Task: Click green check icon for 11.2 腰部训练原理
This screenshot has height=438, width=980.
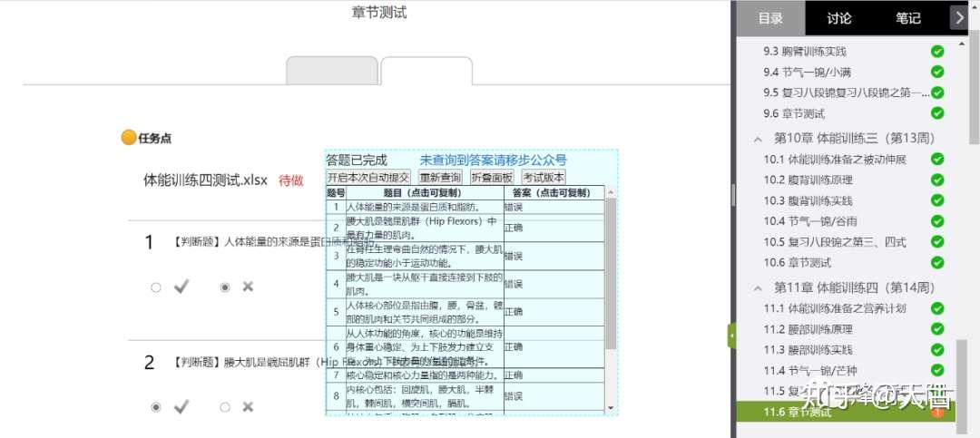Action: point(936,328)
